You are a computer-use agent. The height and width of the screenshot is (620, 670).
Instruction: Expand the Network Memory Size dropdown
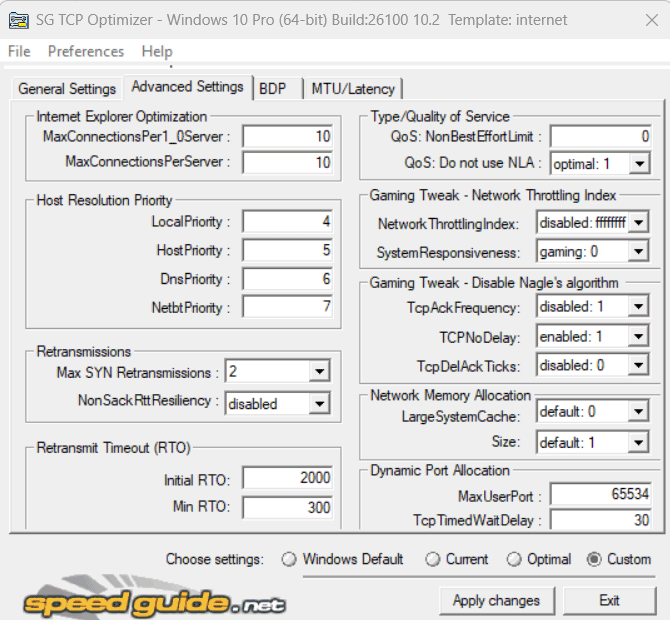639,442
